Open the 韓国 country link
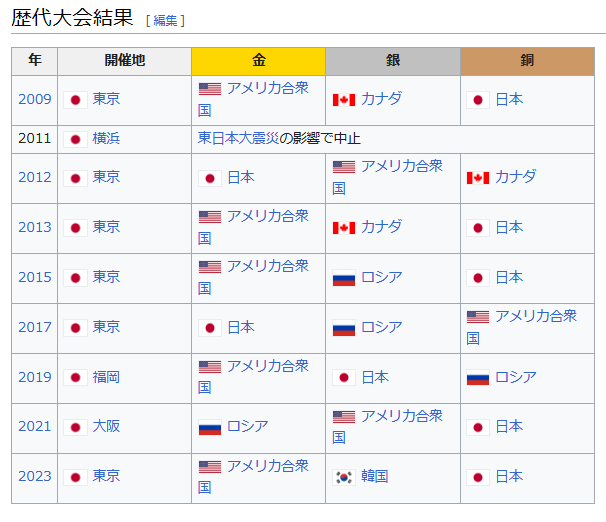 [x=374, y=476]
